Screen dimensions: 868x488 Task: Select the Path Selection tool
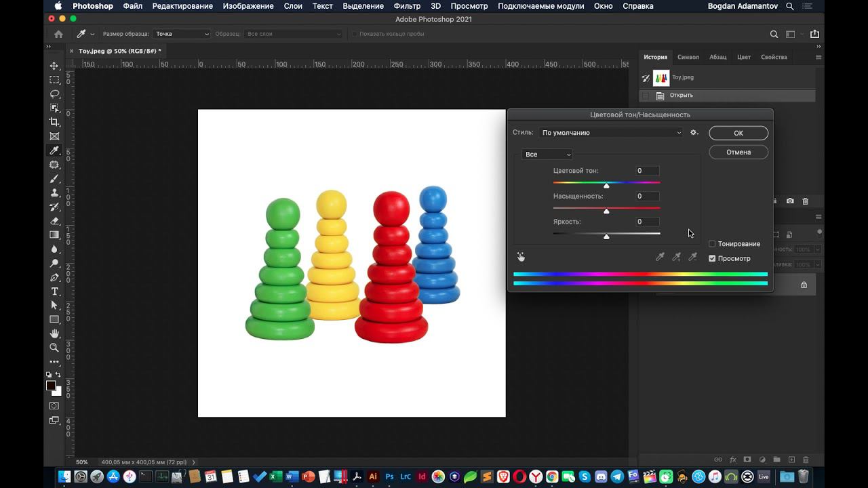[54, 306]
